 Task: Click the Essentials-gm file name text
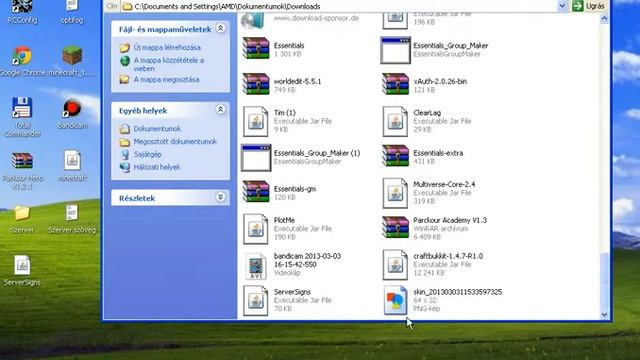click(x=295, y=189)
